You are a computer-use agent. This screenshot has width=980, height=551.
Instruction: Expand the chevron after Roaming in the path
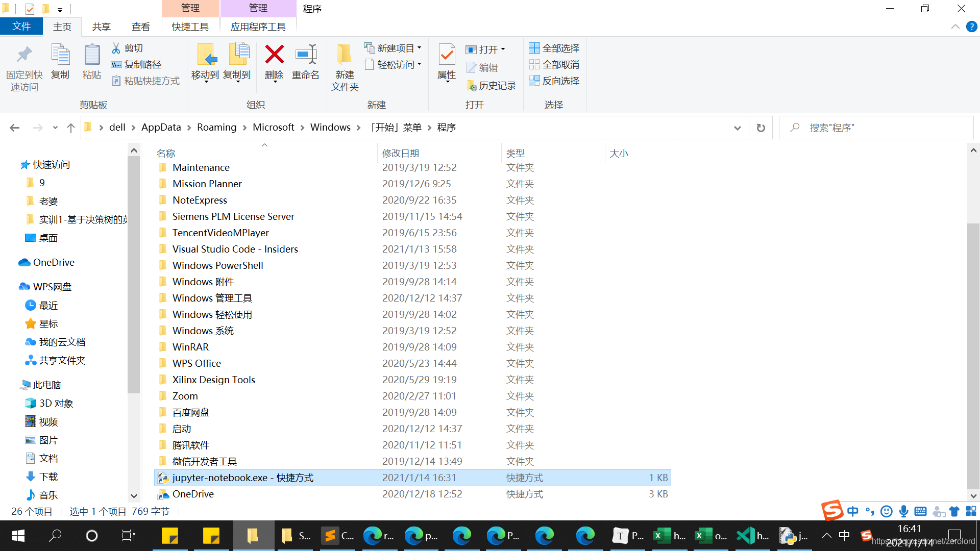(x=244, y=128)
